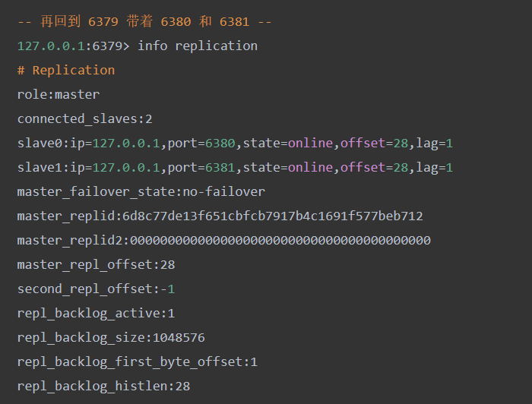Click the 'second_repl_offset:-1' line
The width and height of the screenshot is (532, 404).
point(96,289)
